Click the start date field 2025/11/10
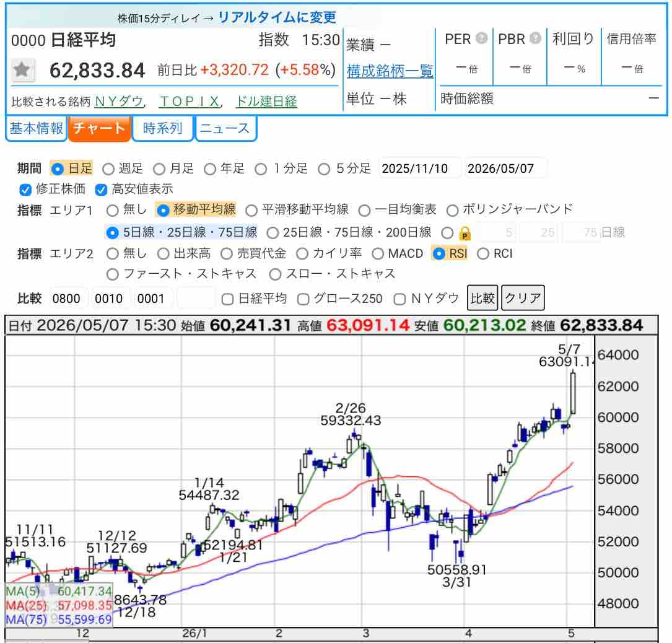672x643 pixels. tap(420, 168)
